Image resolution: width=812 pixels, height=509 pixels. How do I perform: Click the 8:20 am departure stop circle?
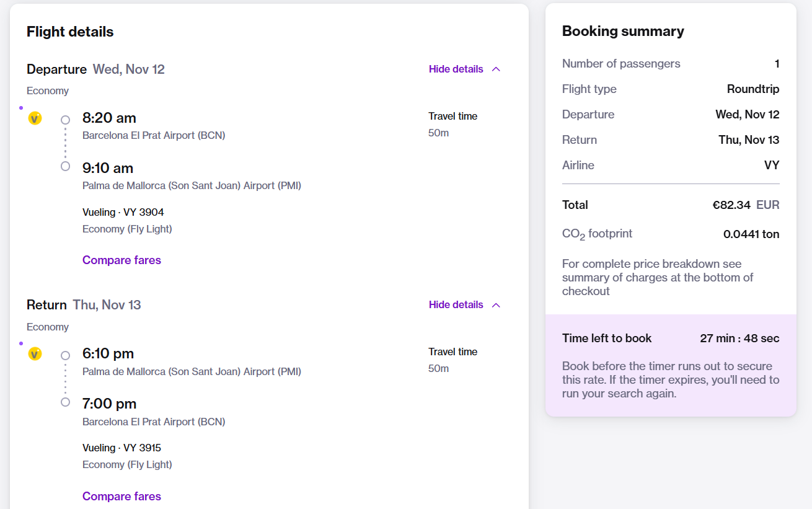click(x=65, y=120)
